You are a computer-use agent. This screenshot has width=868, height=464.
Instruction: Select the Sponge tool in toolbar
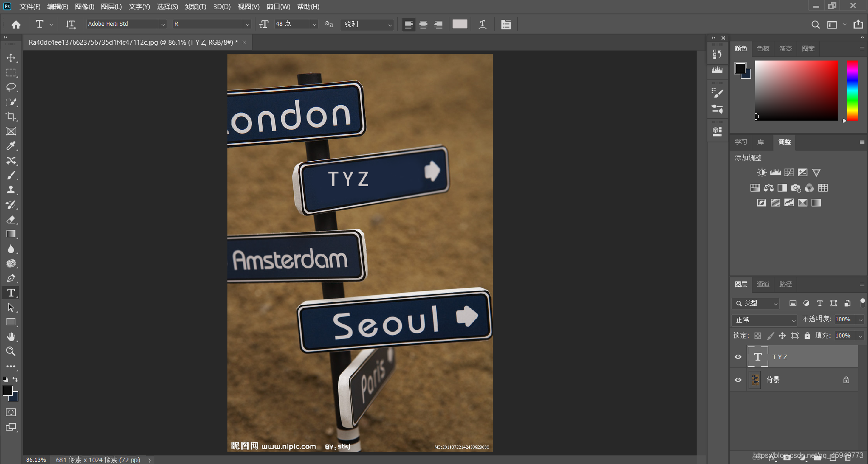click(x=11, y=263)
